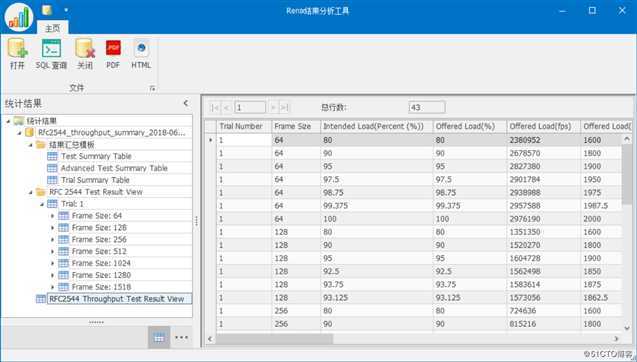637x362 pixels.
Task: Collapse the 结果汇总模板 folder
Action: [30, 145]
